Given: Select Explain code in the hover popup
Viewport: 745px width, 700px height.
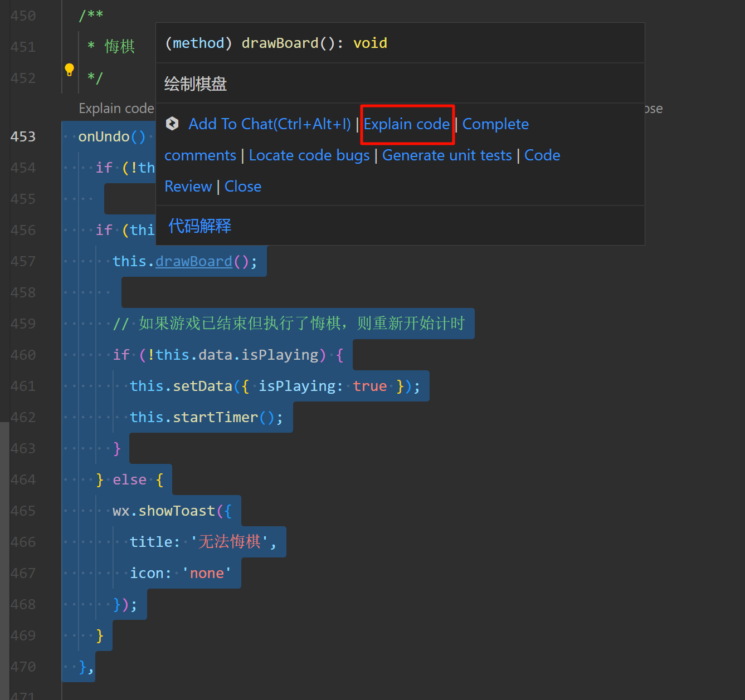Looking at the screenshot, I should [407, 124].
